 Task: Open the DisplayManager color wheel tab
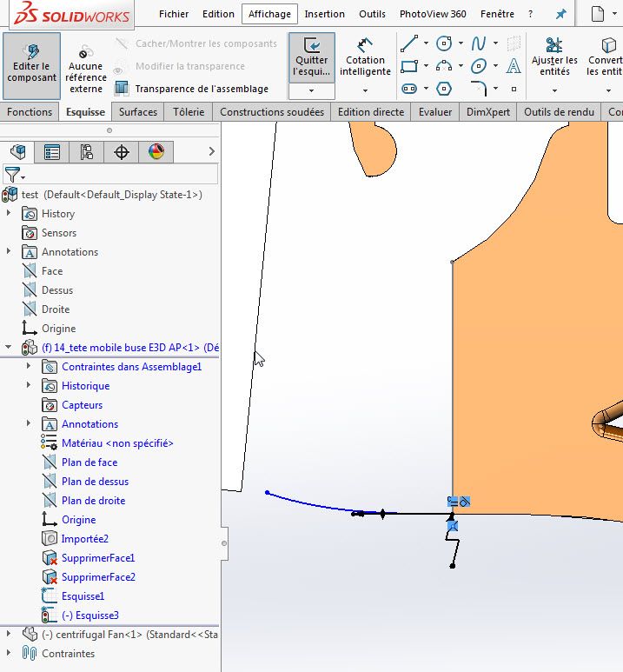[x=156, y=152]
